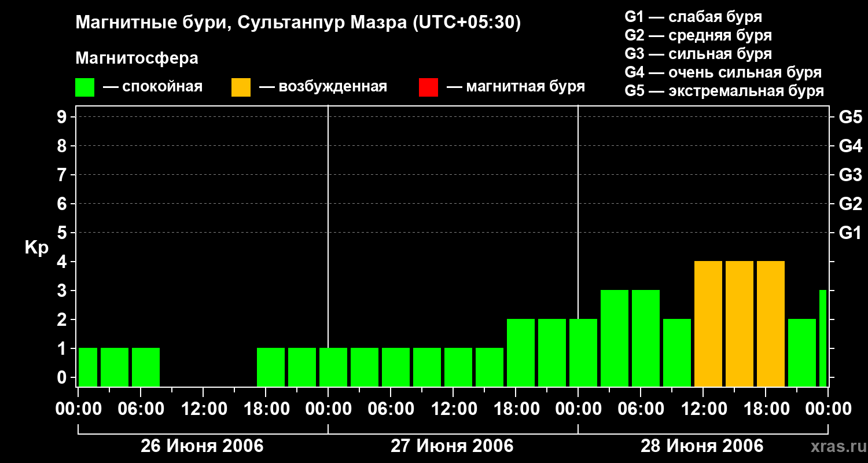
Task: Click '18:00' time label under 26 Июня
Action: [x=266, y=409]
